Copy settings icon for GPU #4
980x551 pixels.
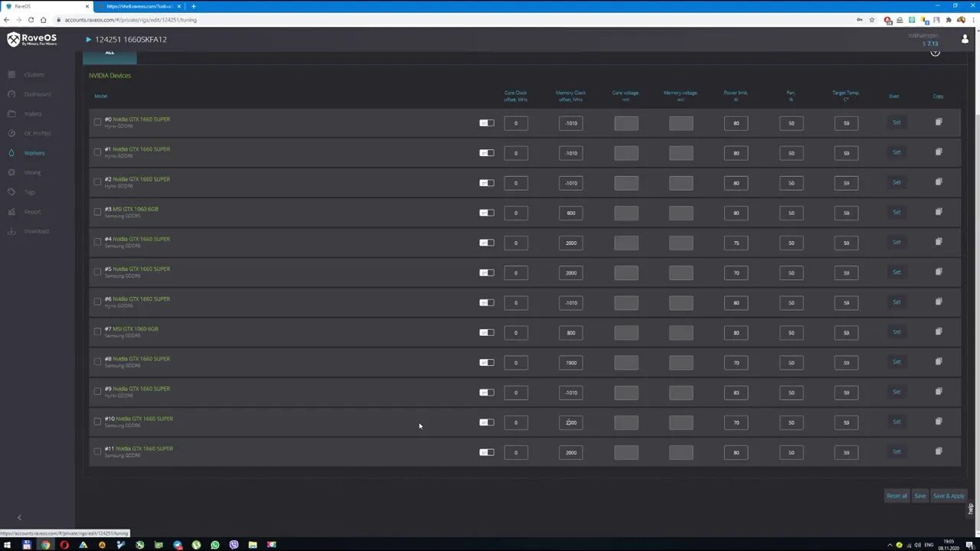939,241
